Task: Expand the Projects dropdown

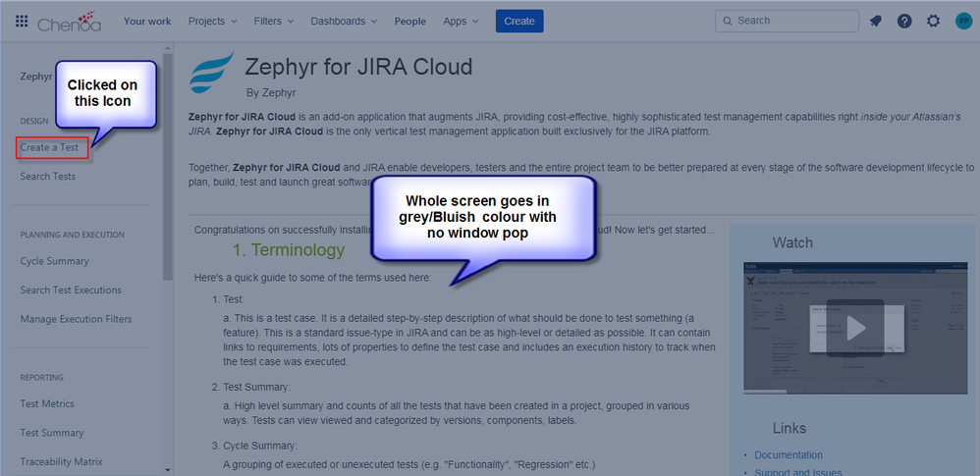Action: [x=213, y=21]
